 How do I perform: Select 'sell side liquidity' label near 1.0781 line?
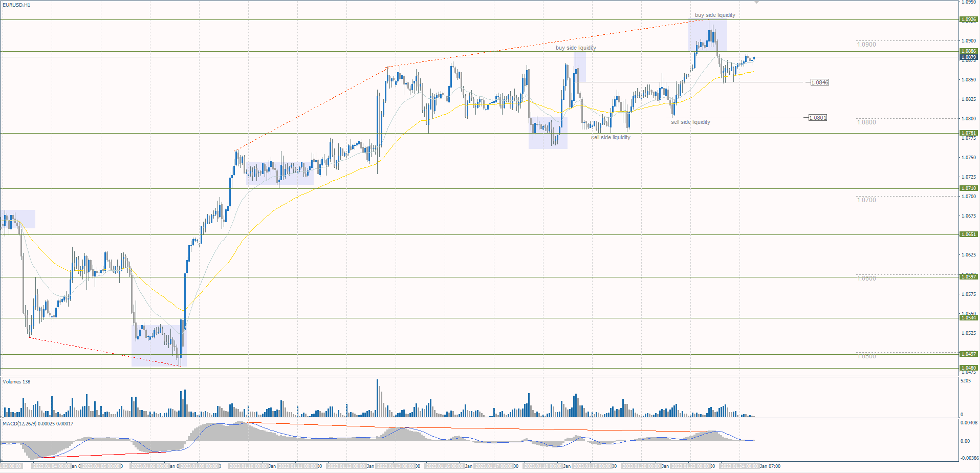click(x=611, y=137)
